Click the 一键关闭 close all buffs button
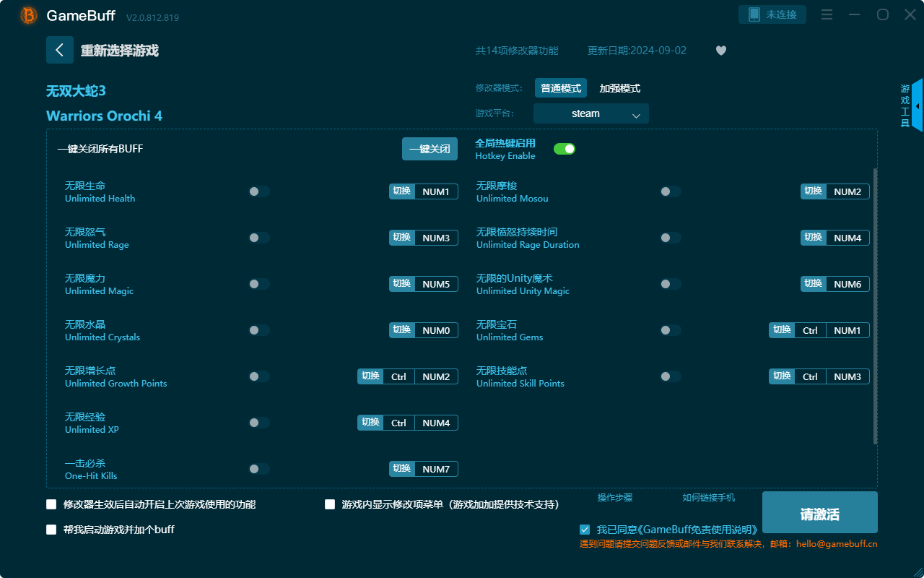Image resolution: width=924 pixels, height=578 pixels. 430,148
